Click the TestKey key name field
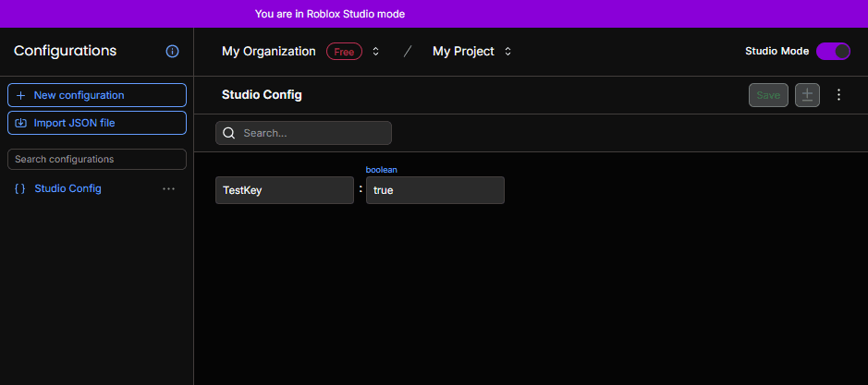Image resolution: width=868 pixels, height=385 pixels. [x=285, y=190]
